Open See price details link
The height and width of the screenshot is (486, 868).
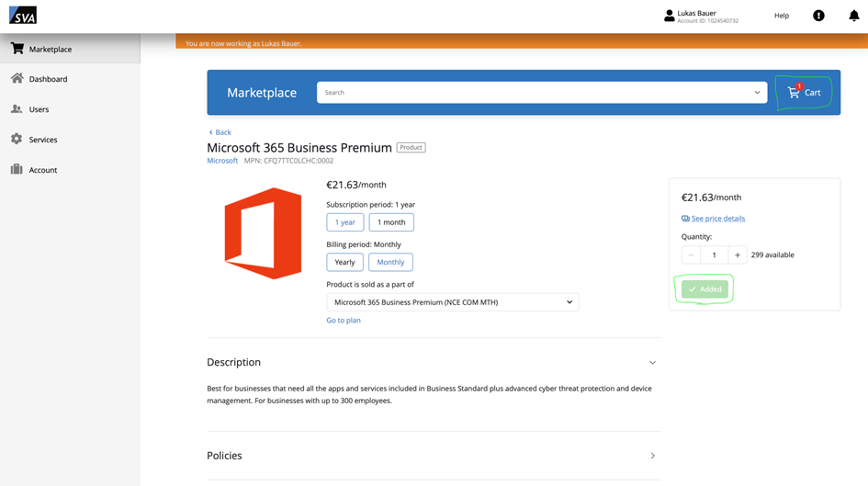(717, 219)
